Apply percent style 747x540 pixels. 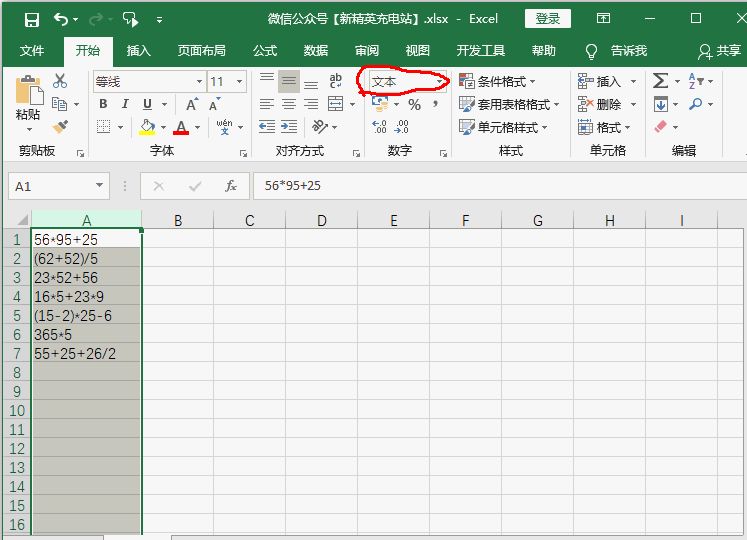click(x=414, y=104)
